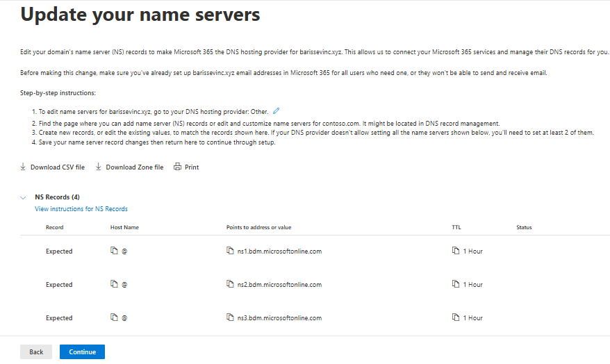Click Expected in the ns1 row

(x=59, y=251)
